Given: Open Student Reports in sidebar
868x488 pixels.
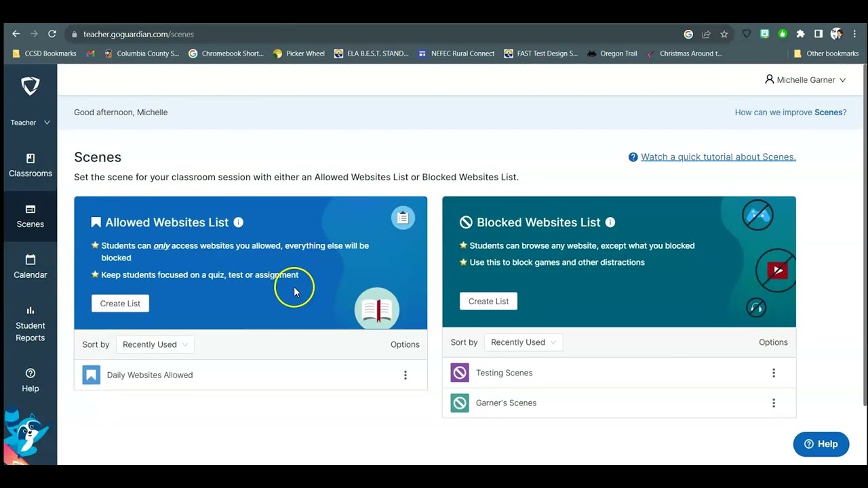Looking at the screenshot, I should [x=31, y=324].
